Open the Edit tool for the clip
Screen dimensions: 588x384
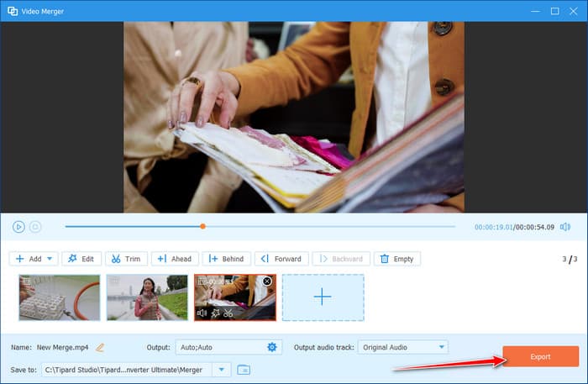click(81, 259)
